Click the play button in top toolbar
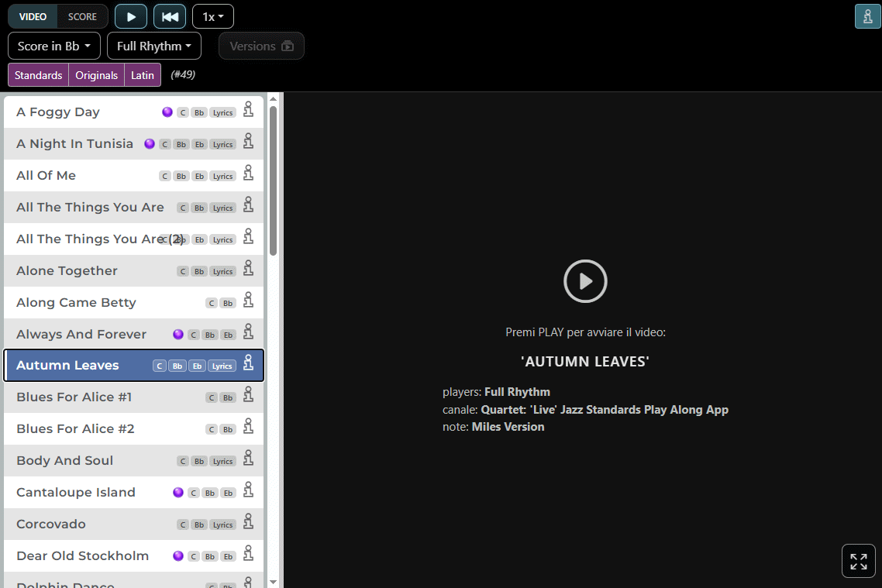The height and width of the screenshot is (588, 882). 130,16
